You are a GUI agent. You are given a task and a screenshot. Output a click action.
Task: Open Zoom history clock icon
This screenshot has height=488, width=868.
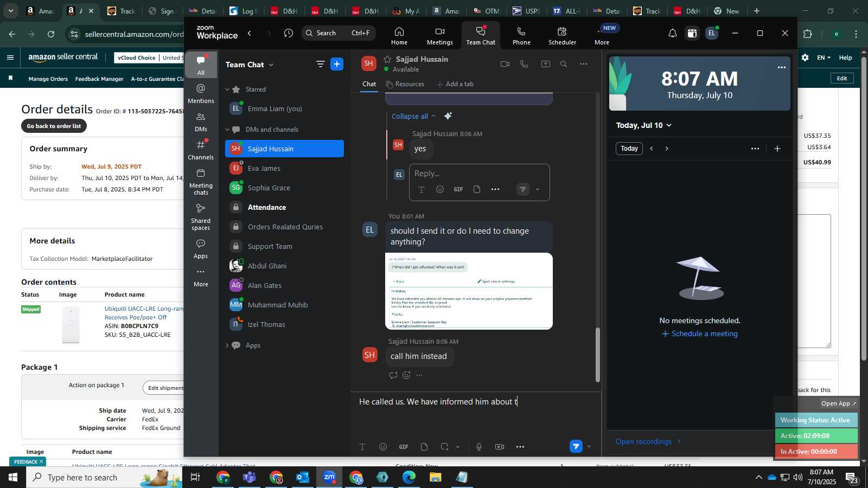(x=288, y=33)
